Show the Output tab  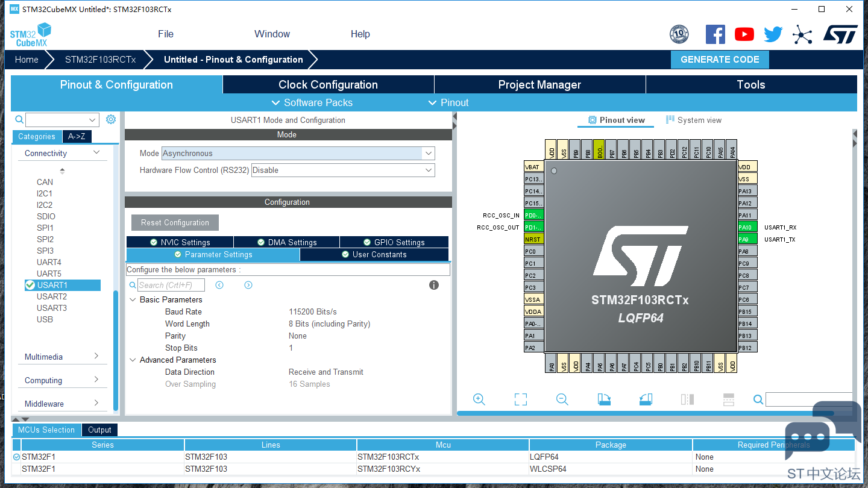(99, 430)
